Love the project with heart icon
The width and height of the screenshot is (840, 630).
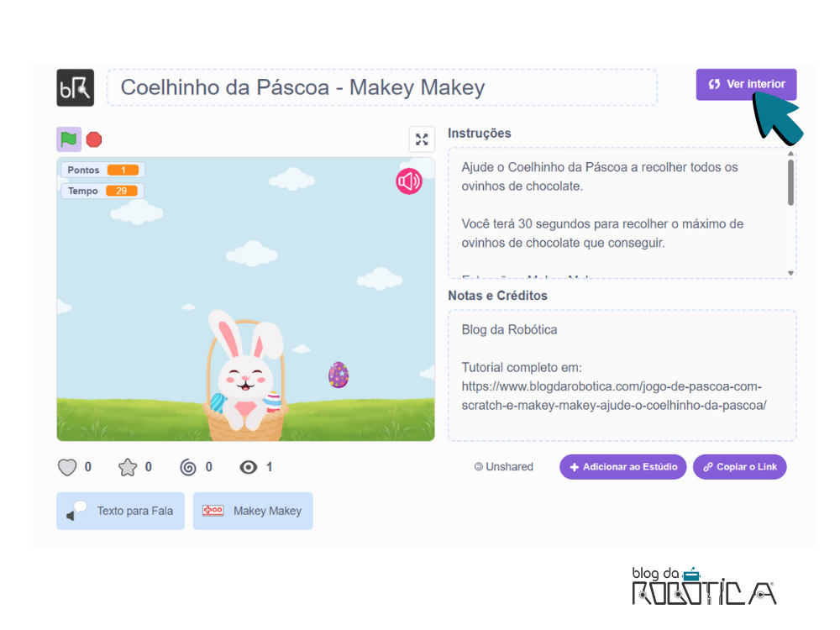pos(67,467)
